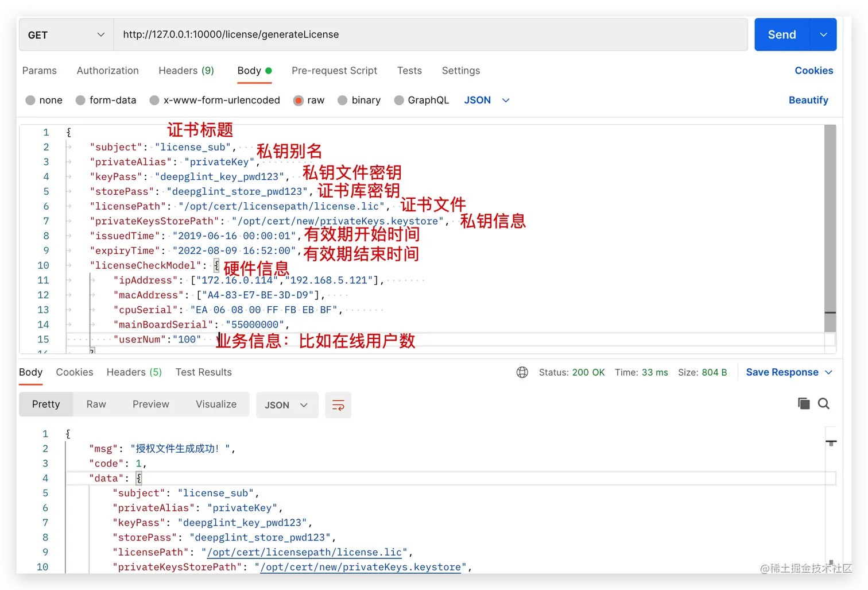868x590 pixels.
Task: Click the Send button
Action: pos(782,34)
